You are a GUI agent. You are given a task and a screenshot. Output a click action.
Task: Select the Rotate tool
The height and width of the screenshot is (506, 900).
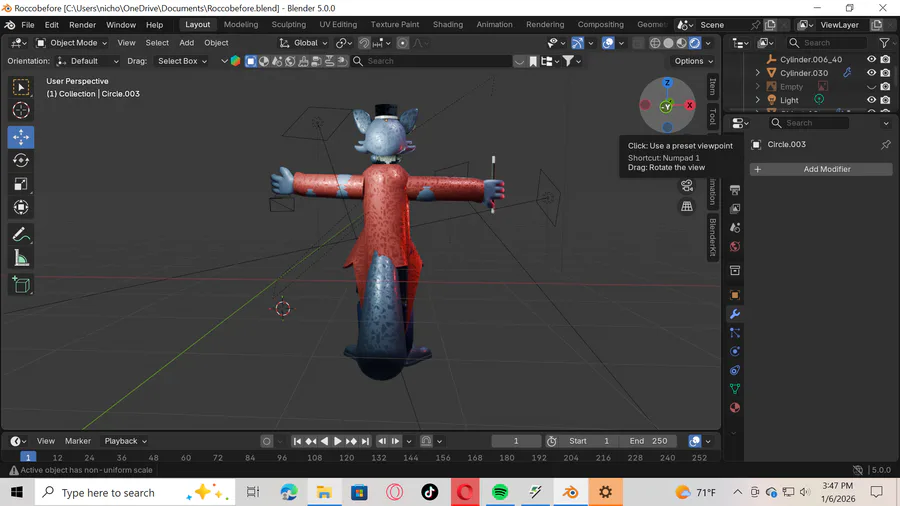[x=21, y=160]
